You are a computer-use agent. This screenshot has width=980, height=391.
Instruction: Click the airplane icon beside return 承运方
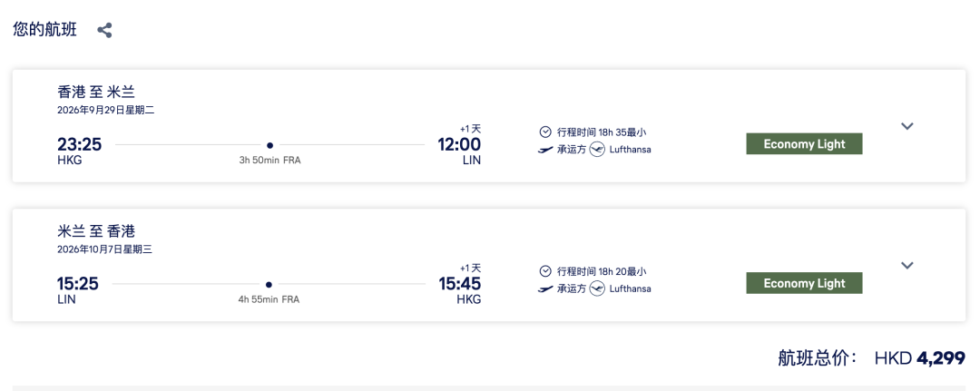(x=545, y=288)
